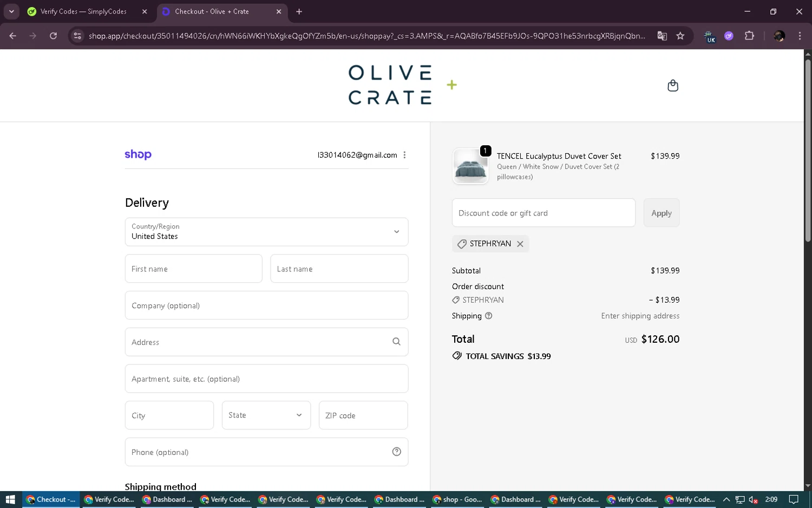Viewport: 812px width, 508px height.
Task: Click the Shop logo
Action: click(x=138, y=154)
